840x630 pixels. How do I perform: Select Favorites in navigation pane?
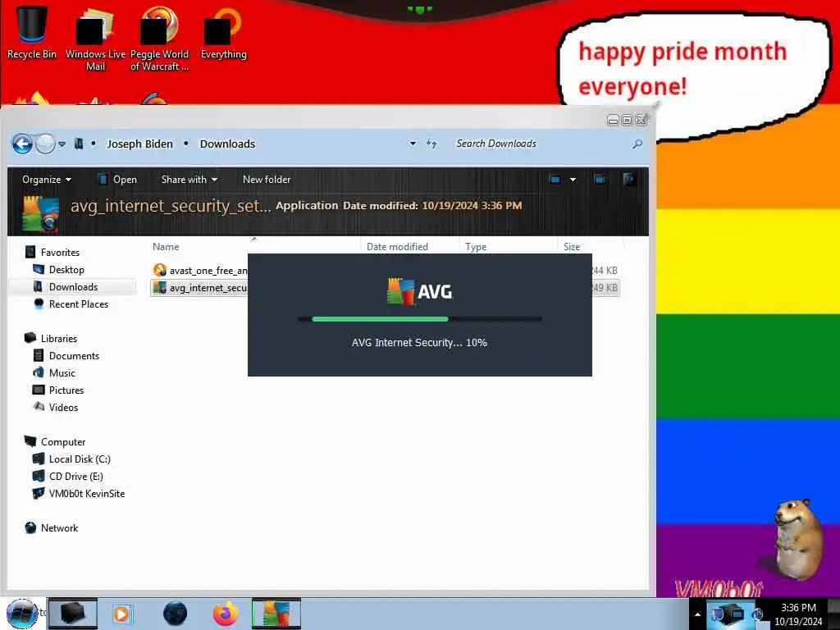52,253
